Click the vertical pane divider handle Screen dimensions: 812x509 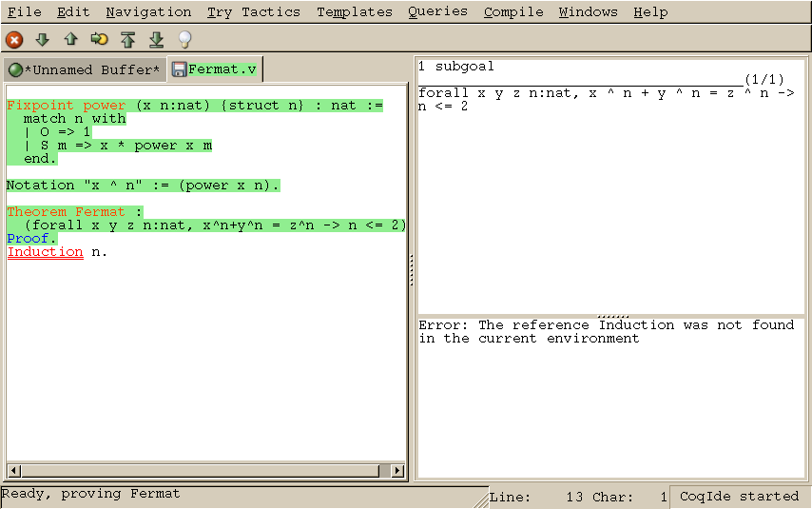tap(412, 271)
